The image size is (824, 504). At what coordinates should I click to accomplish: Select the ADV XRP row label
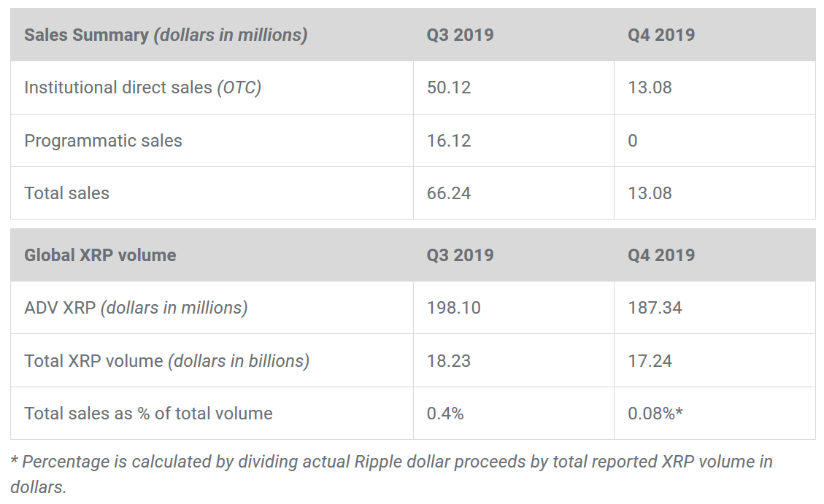[136, 308]
